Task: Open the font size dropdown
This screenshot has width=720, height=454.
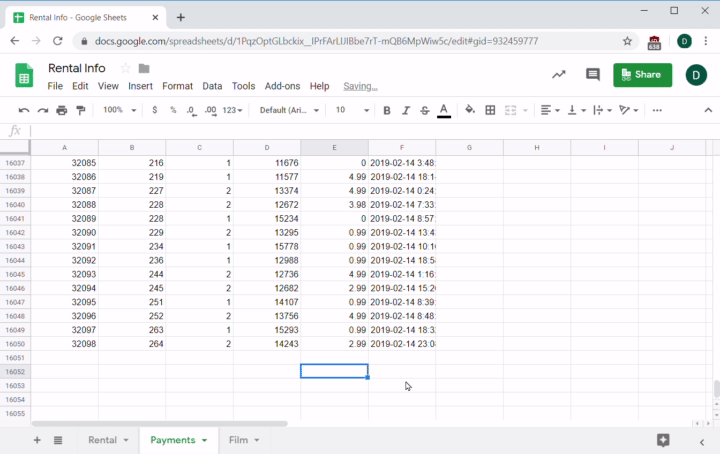Action: pos(352,110)
